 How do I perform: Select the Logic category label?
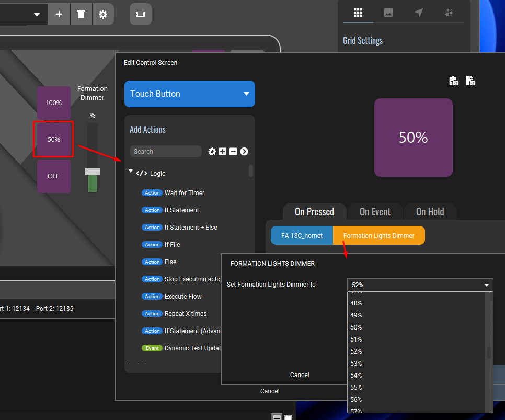point(157,174)
